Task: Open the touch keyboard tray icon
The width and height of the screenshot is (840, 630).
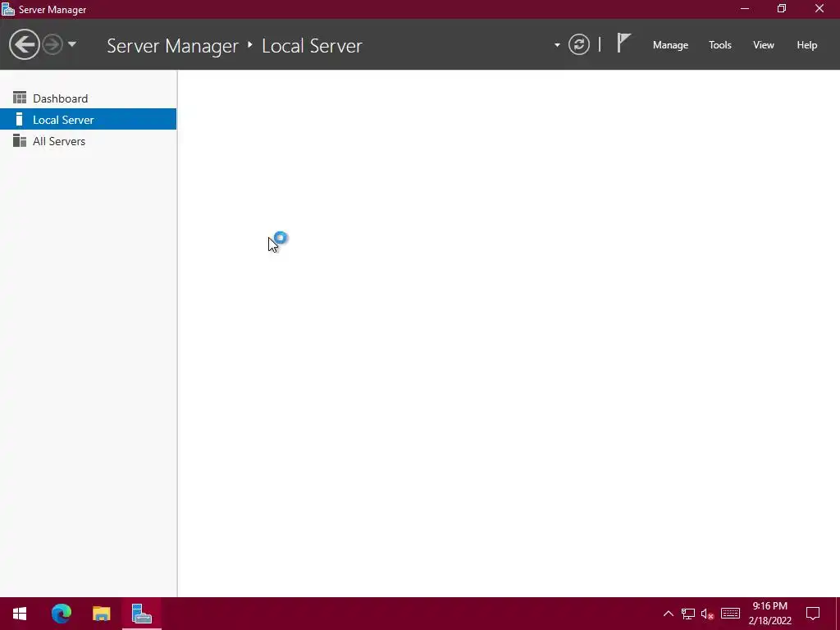Action: 730,614
